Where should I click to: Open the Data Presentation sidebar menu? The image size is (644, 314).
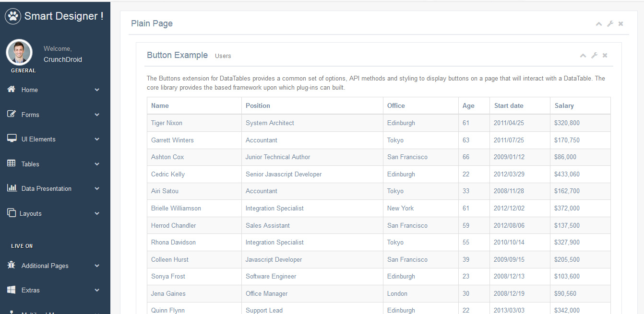tap(47, 188)
